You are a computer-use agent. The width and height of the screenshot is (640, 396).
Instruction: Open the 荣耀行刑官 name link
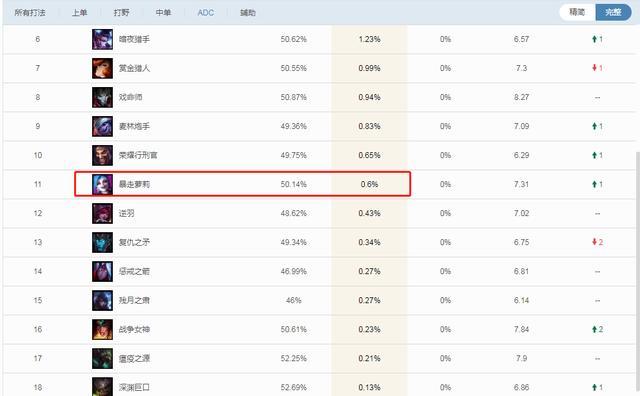(138, 155)
